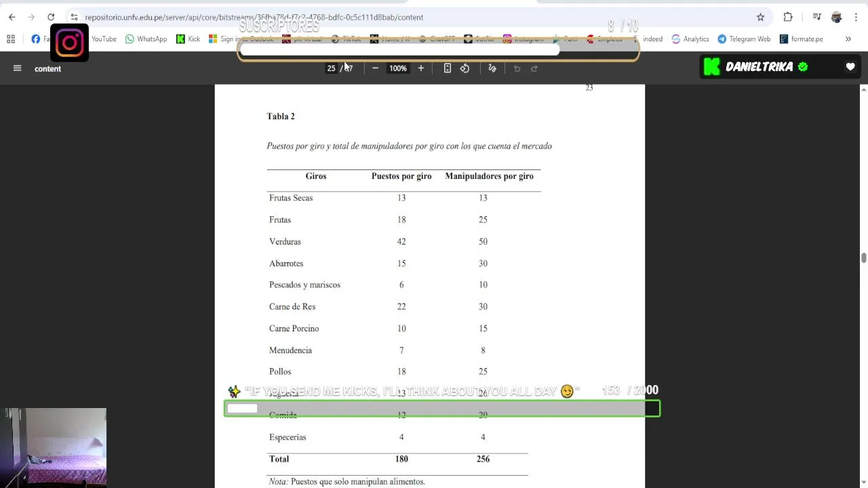Open the YouTube bookmark
Image resolution: width=868 pixels, height=488 pixels.
click(x=104, y=39)
